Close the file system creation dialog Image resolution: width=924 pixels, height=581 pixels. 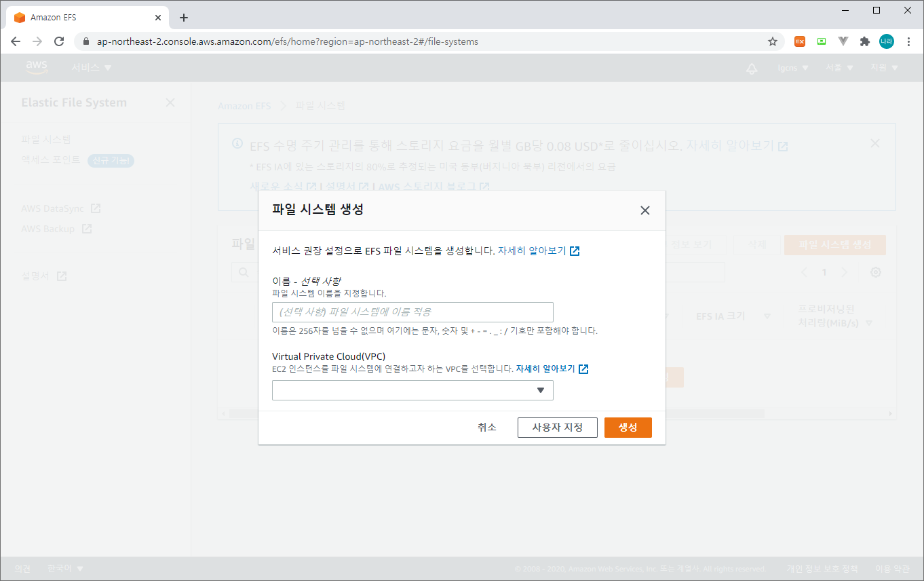pos(644,210)
